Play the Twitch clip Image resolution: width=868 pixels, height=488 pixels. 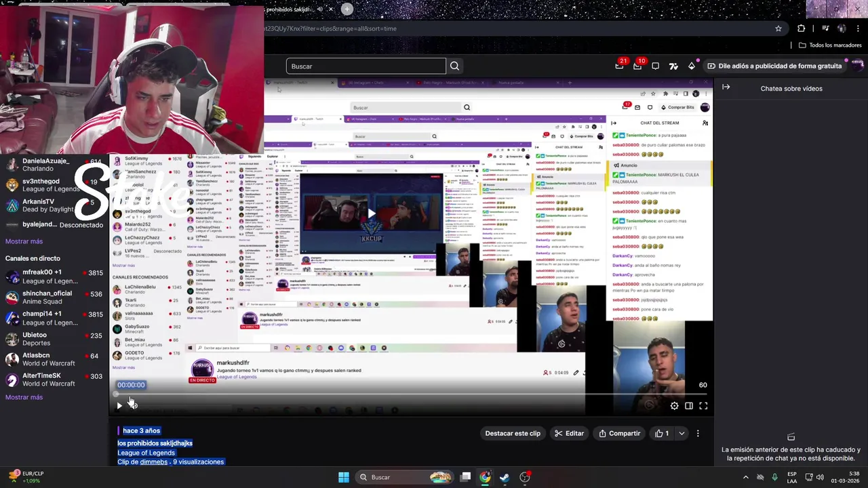tap(119, 405)
